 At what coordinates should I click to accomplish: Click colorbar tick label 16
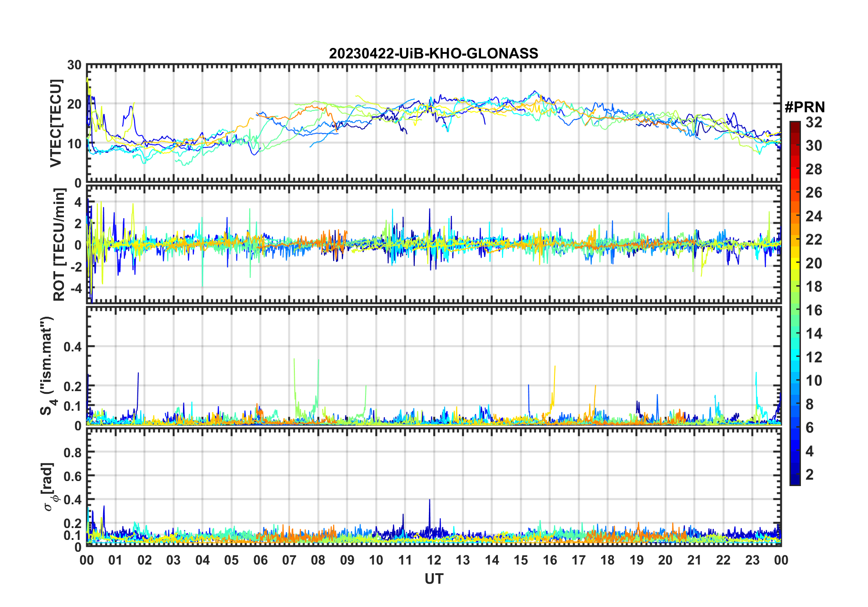(814, 310)
